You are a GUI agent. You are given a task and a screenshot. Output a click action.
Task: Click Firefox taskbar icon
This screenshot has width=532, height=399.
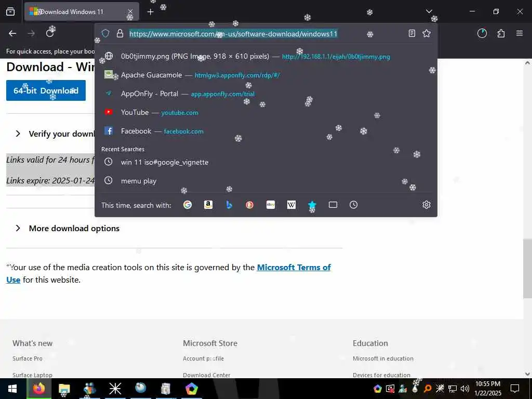click(38, 389)
